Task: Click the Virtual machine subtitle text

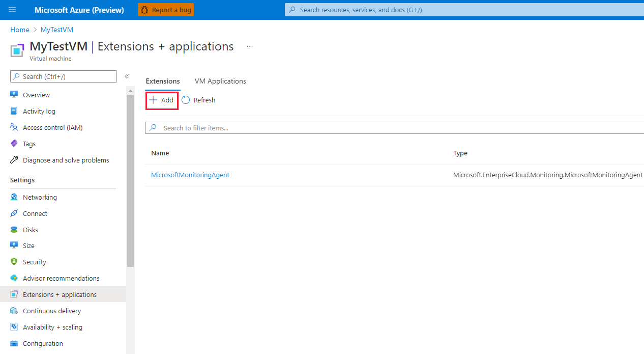Action: 50,59
